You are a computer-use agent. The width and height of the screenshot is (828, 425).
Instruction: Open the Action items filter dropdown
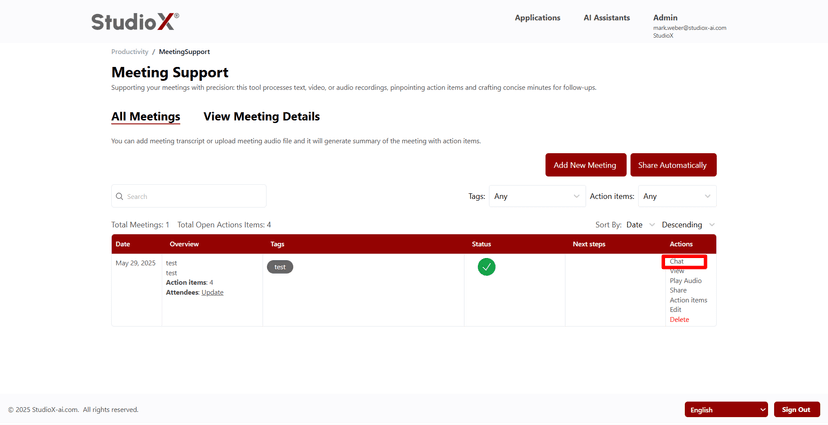(x=678, y=196)
